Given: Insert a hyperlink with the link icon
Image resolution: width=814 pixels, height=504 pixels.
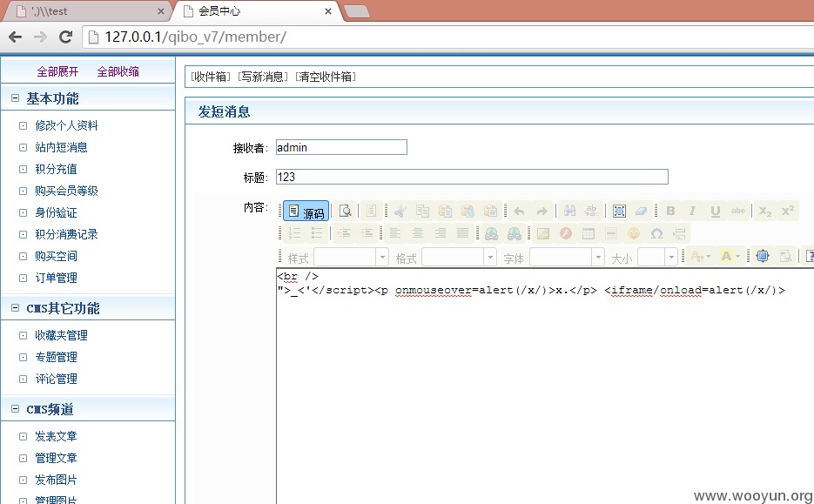Looking at the screenshot, I should pyautogui.click(x=491, y=233).
